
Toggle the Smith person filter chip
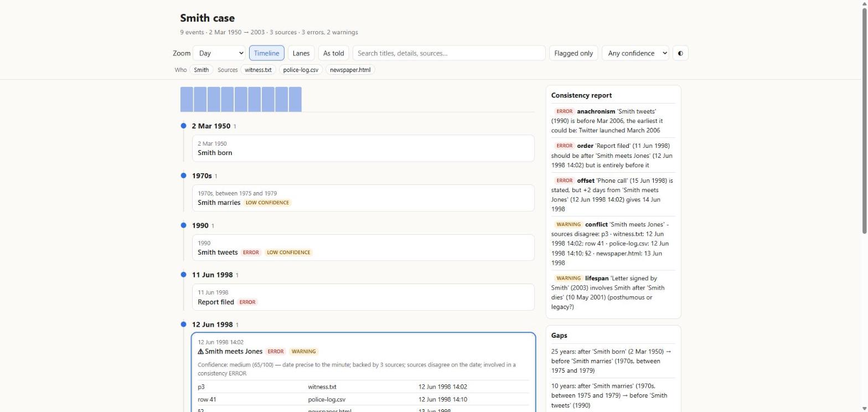click(201, 70)
